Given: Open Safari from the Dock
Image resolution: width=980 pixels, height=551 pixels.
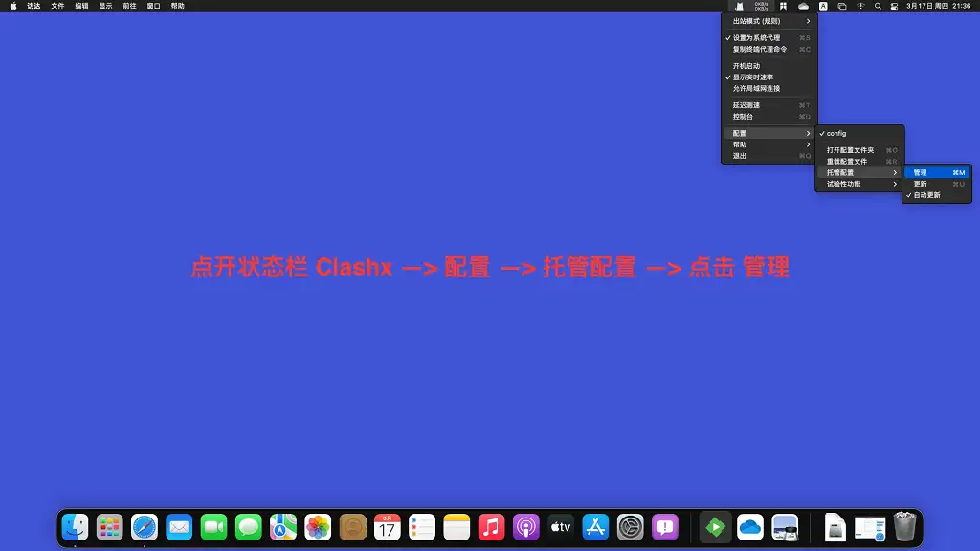Looking at the screenshot, I should tap(145, 526).
